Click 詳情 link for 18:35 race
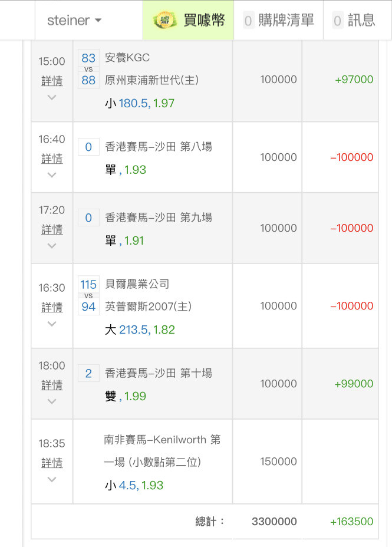Viewport: 392px width, 547px height. coord(52,463)
